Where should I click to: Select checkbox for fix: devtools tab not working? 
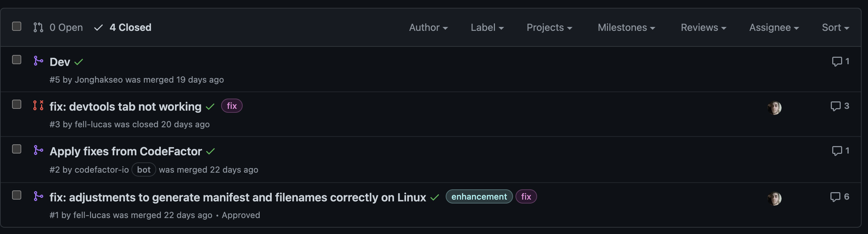[x=17, y=104]
